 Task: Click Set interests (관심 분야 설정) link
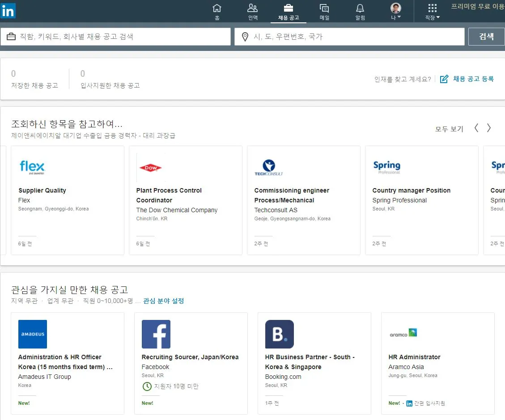tap(164, 301)
